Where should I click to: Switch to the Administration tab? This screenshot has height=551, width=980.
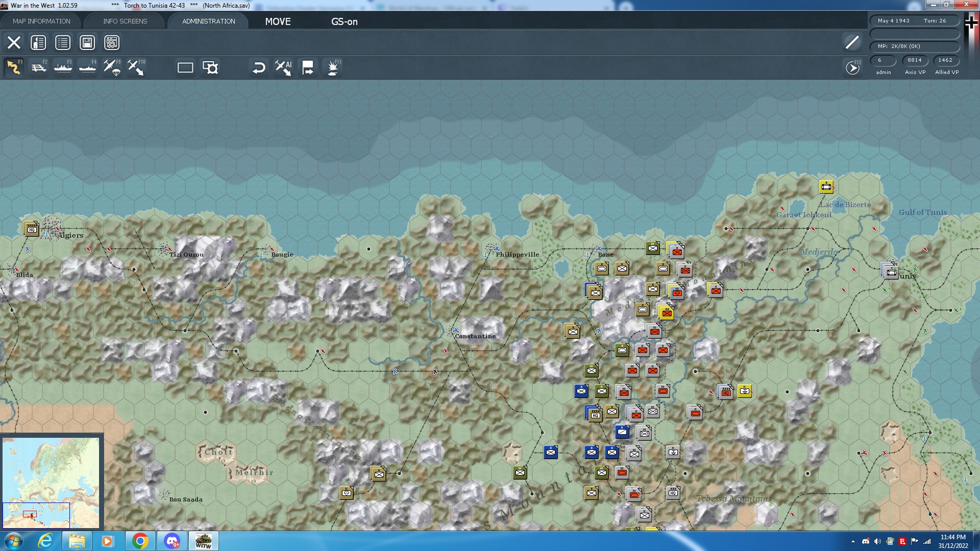[x=209, y=21]
